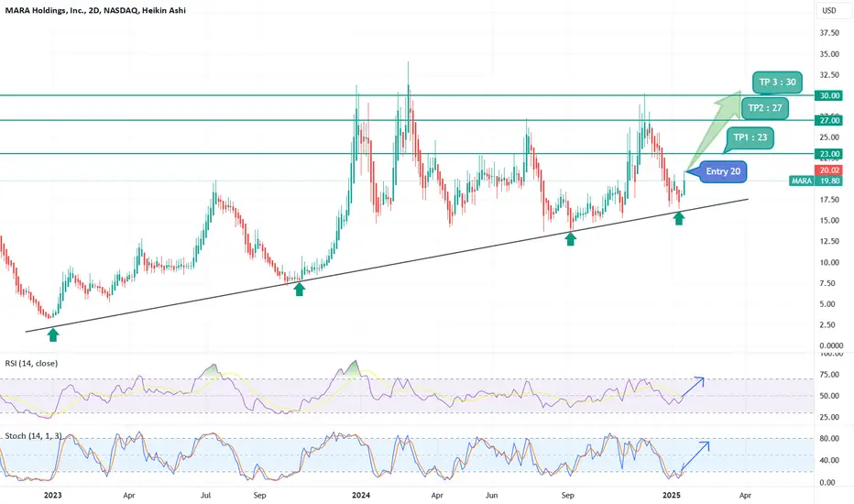The height and width of the screenshot is (504, 854).
Task: Select the MARA 19.80 price tag
Action: 816,181
